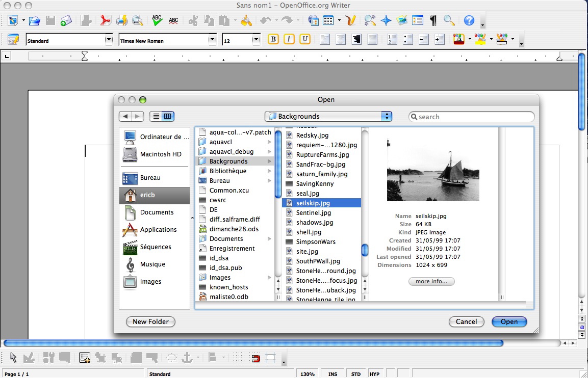Click the Cut scissors icon

pyautogui.click(x=193, y=20)
